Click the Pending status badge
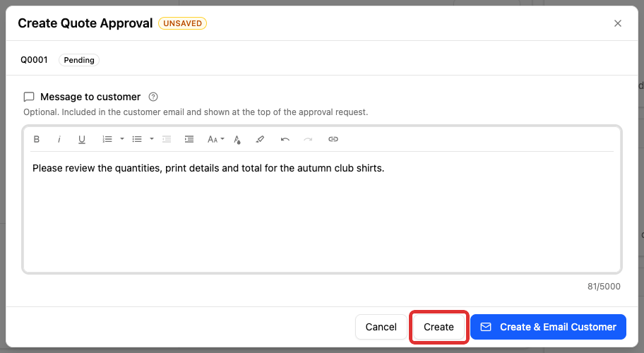Viewport: 644px width, 353px height. click(79, 60)
